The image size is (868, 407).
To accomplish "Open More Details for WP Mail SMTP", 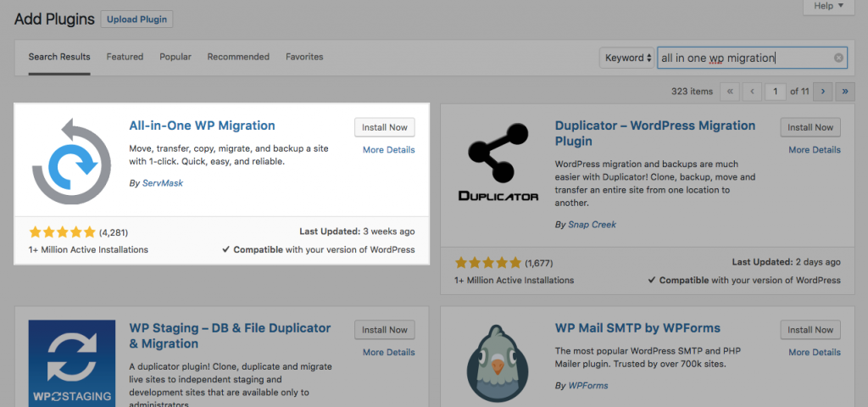I will click(815, 352).
